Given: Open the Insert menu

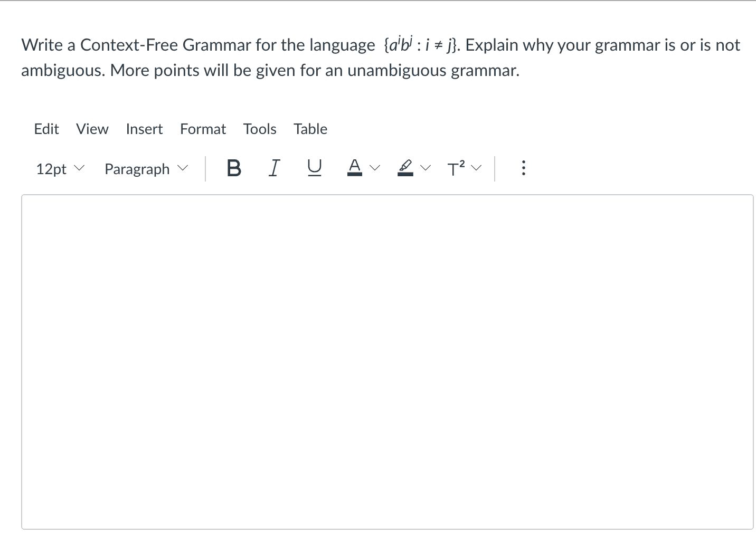Looking at the screenshot, I should point(144,129).
